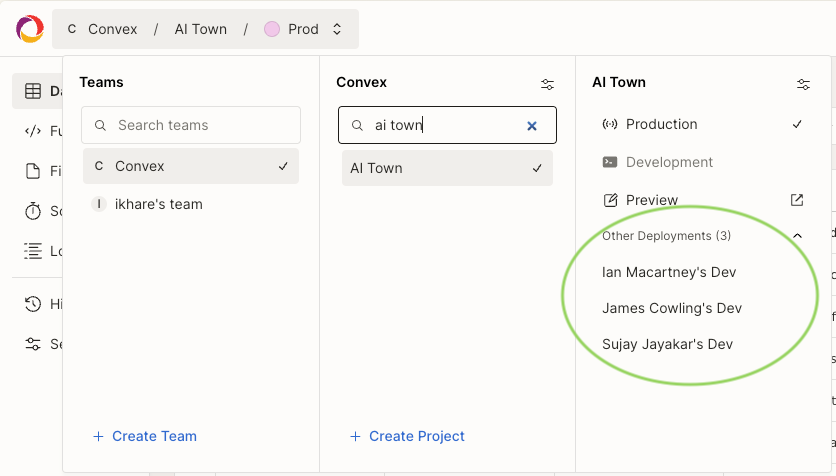
Task: Open the Logs list icon in sidebar
Action: coord(33,251)
